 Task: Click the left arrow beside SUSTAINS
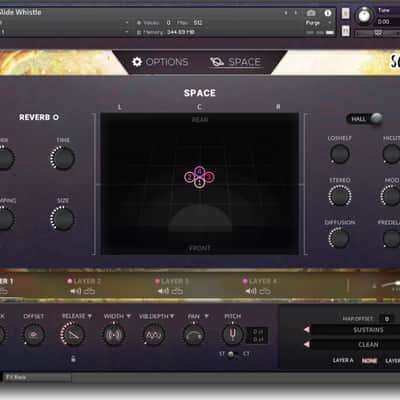point(307,330)
